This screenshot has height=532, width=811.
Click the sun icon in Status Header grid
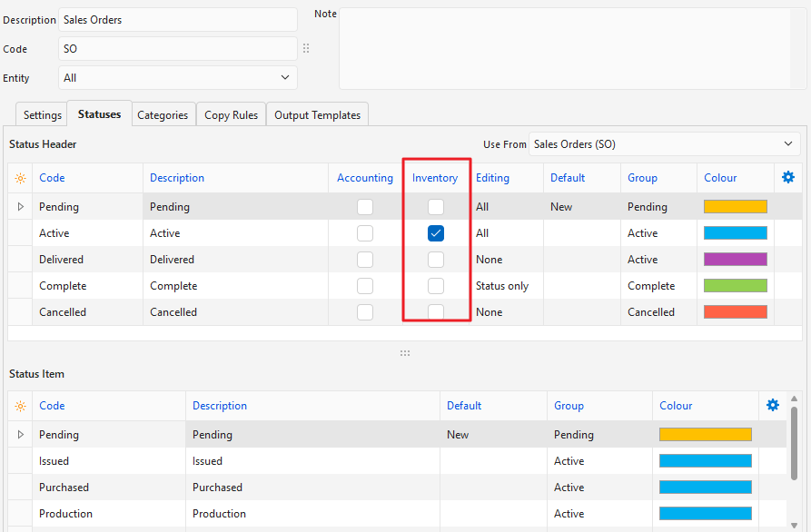pyautogui.click(x=20, y=178)
